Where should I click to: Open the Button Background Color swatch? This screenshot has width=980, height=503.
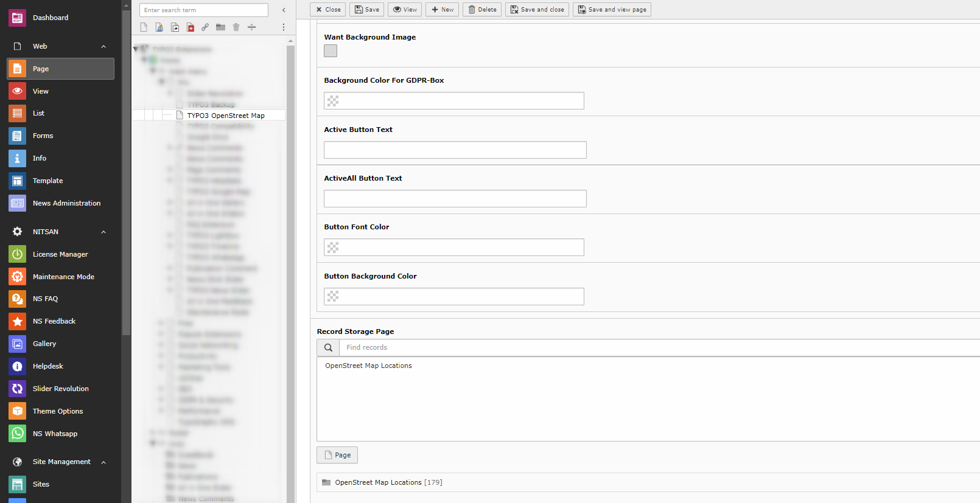click(x=333, y=297)
